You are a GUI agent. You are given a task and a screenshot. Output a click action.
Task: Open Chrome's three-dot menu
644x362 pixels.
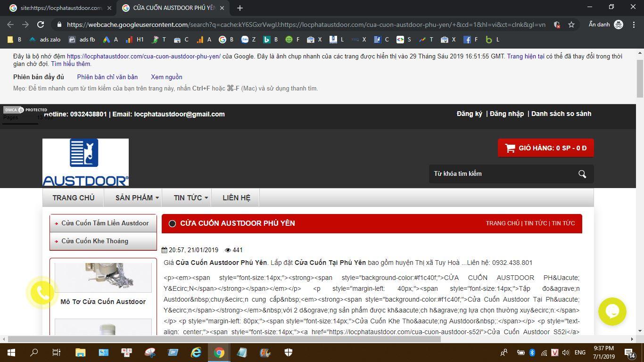[x=633, y=25]
